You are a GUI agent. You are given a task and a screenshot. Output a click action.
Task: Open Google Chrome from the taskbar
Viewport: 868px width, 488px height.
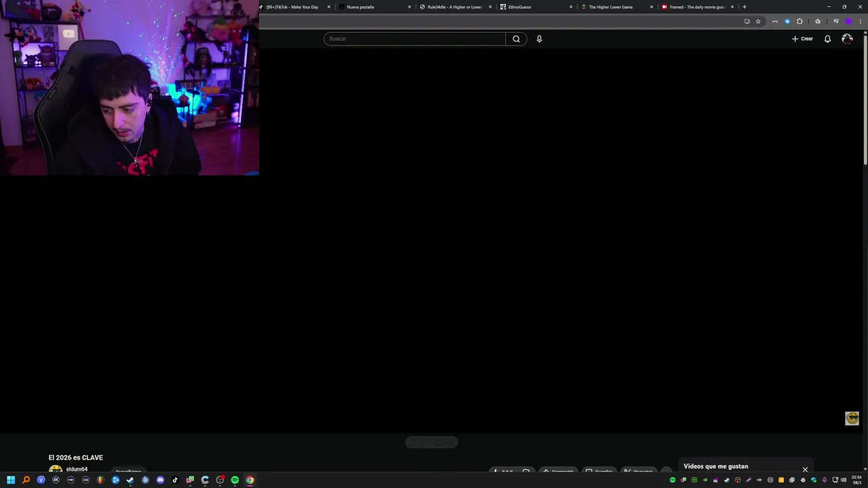click(x=250, y=480)
